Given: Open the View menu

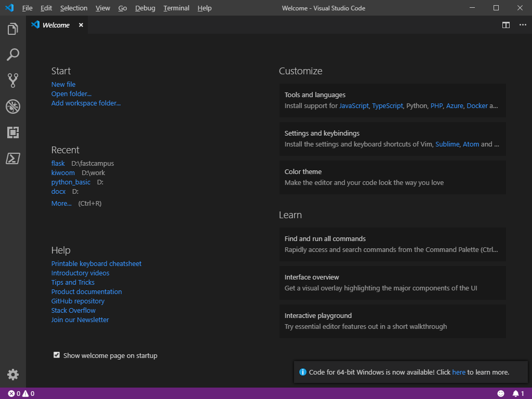Looking at the screenshot, I should coord(102,8).
